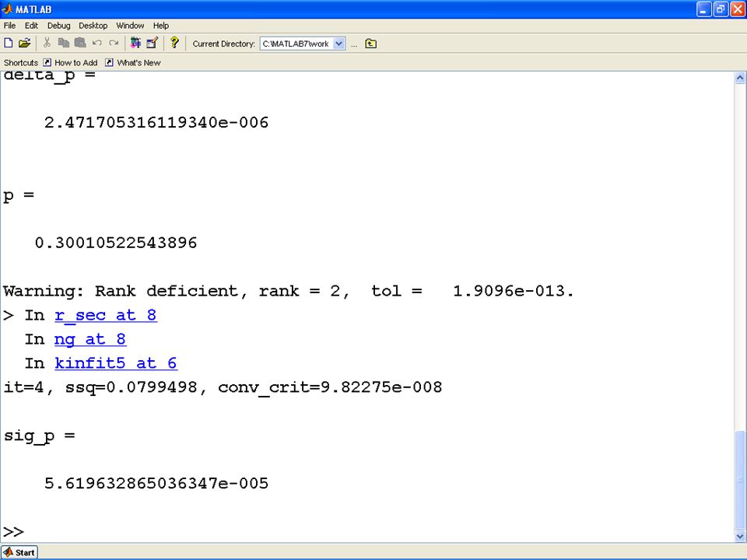Click the Shortcuts label

(21, 63)
